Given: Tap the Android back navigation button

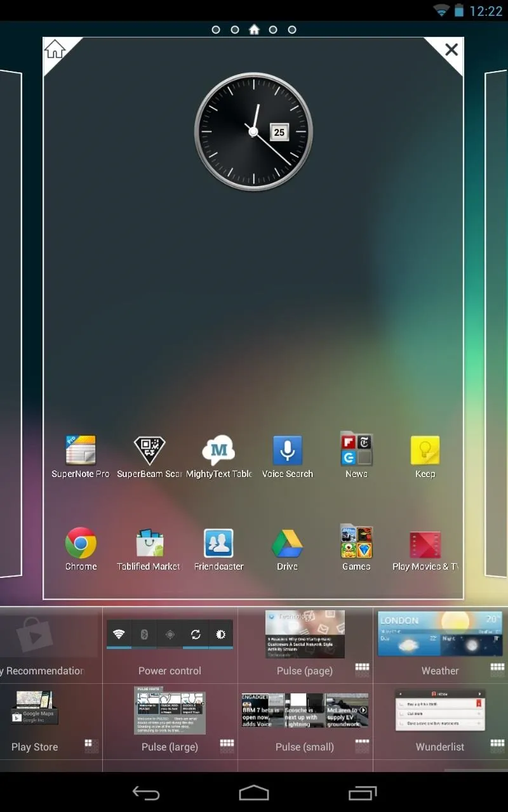Looking at the screenshot, I should point(146,792).
